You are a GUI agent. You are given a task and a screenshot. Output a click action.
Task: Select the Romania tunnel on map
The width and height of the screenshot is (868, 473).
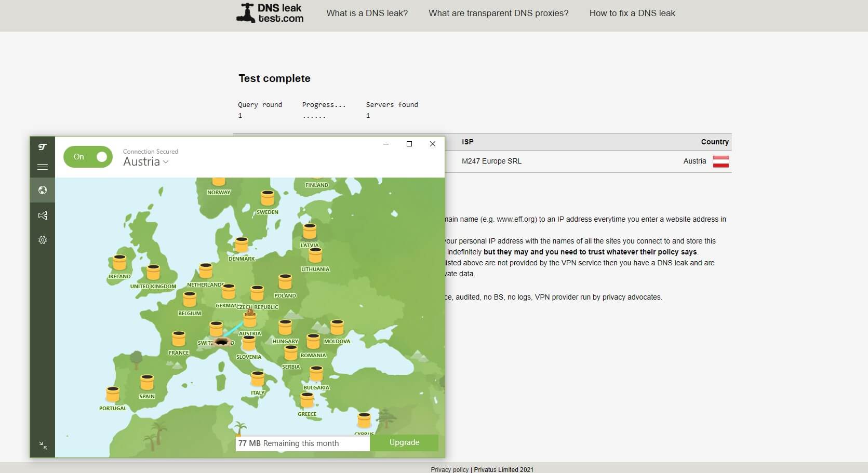313,341
